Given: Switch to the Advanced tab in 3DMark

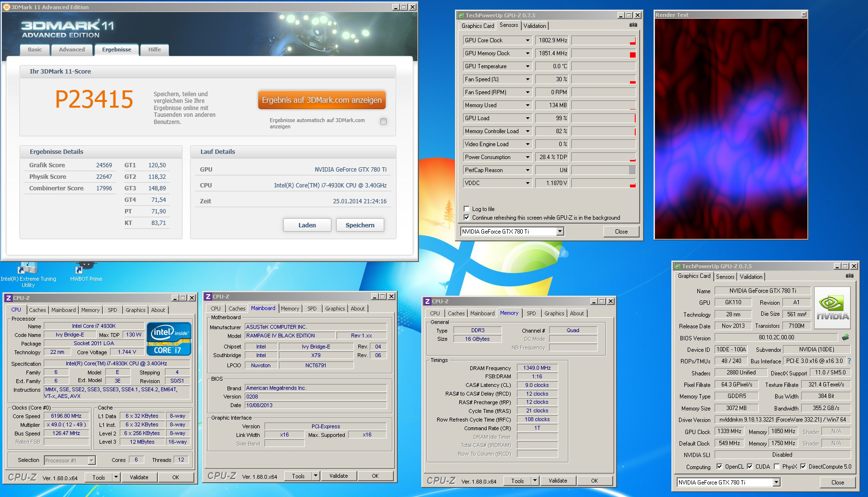Looking at the screenshot, I should tap(72, 50).
